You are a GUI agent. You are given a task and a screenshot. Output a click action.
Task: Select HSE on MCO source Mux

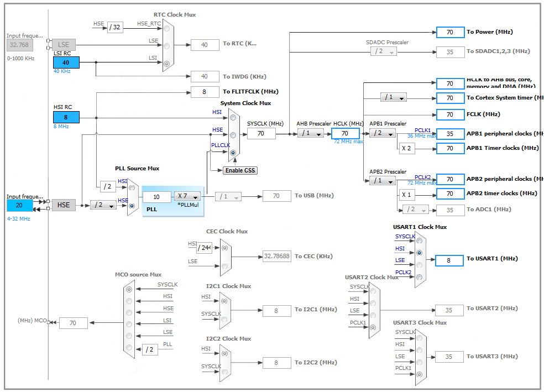coord(129,312)
